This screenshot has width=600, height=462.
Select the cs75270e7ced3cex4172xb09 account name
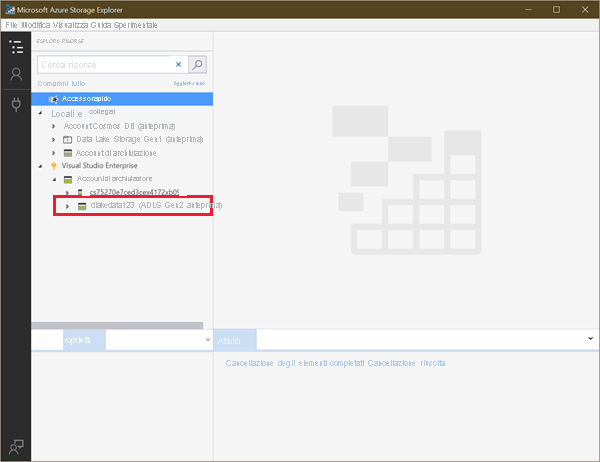pos(134,192)
